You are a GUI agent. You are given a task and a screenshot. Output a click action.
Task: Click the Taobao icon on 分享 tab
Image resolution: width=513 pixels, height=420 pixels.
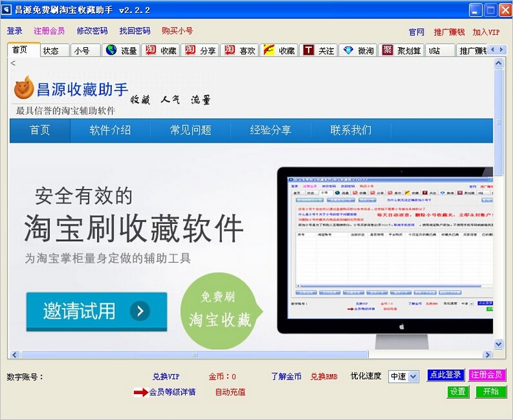pyautogui.click(x=190, y=50)
